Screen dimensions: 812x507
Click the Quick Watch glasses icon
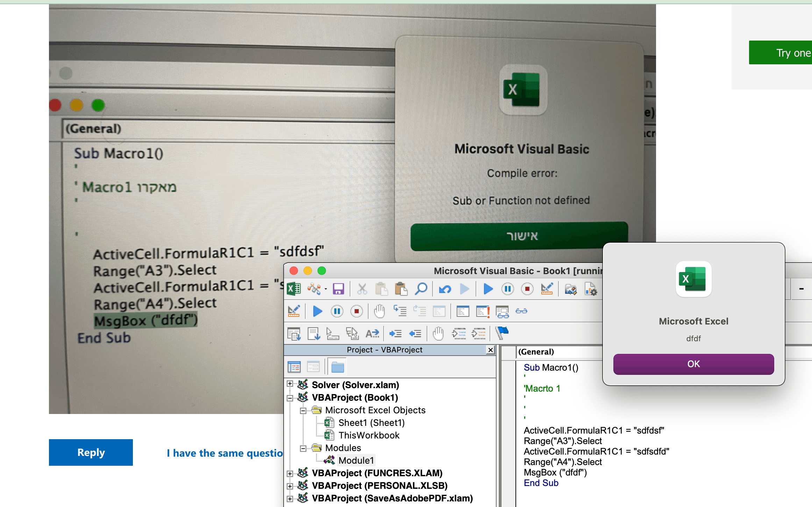pyautogui.click(x=521, y=311)
